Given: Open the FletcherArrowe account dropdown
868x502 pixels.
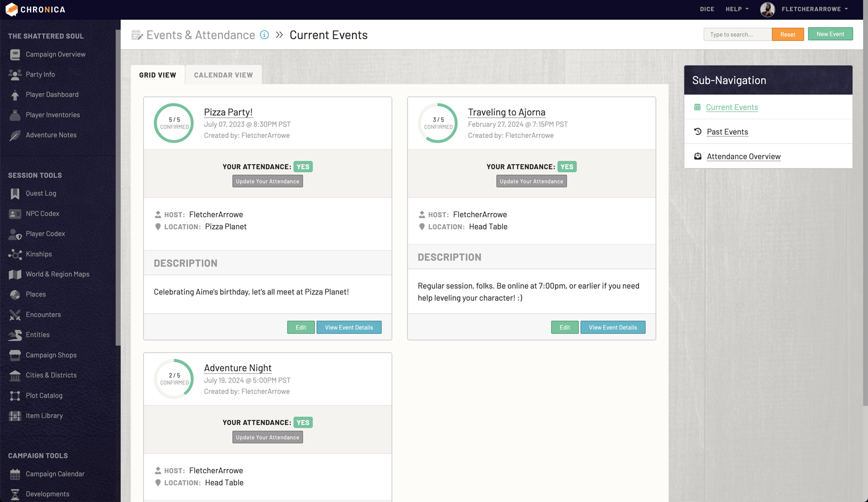Looking at the screenshot, I should (814, 9).
